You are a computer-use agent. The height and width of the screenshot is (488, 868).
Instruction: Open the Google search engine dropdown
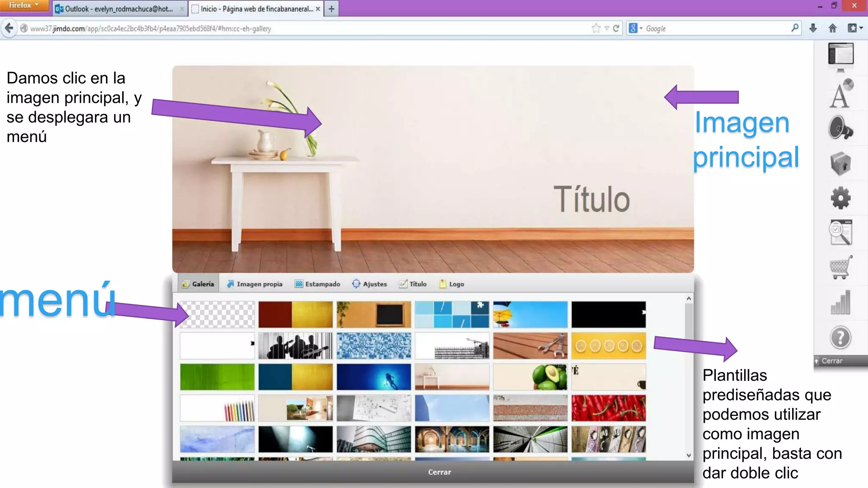coord(635,28)
